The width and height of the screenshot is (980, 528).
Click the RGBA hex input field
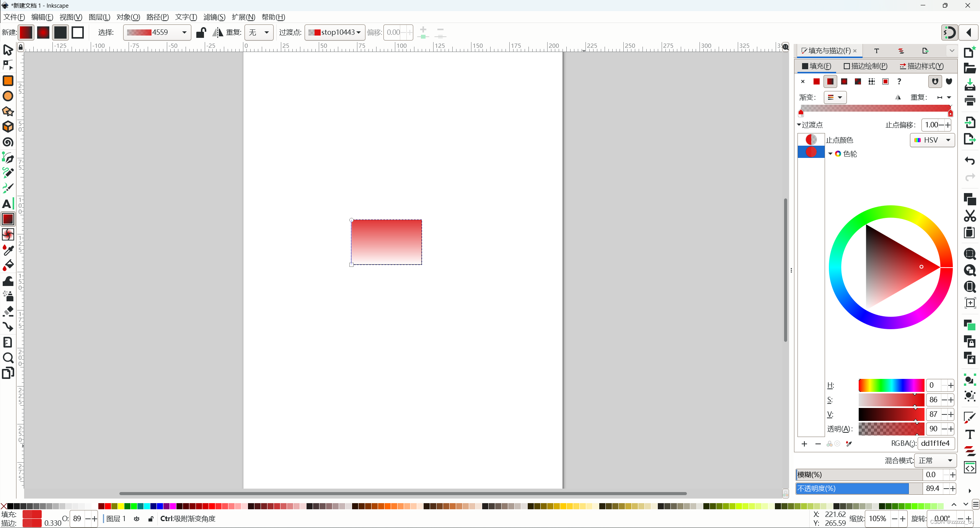pyautogui.click(x=935, y=444)
